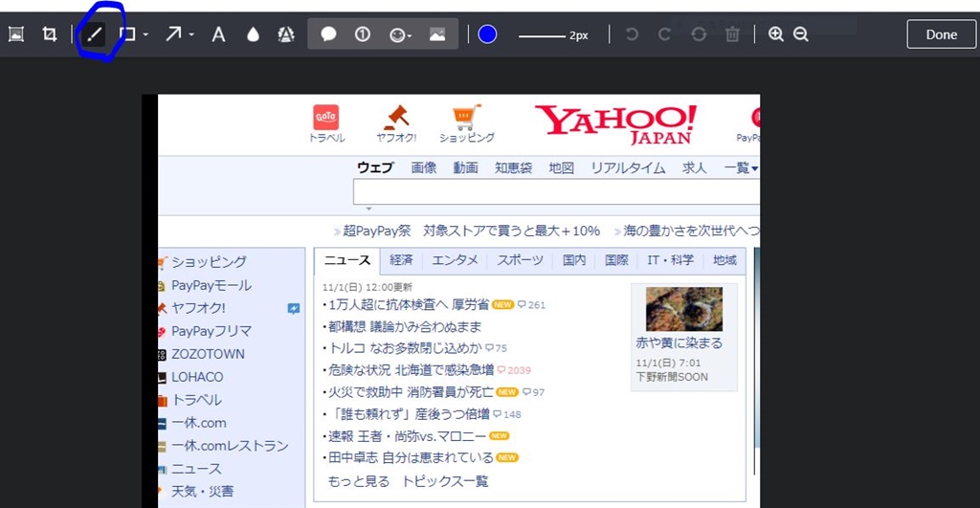Switch to the エンタメ topics tab

pyautogui.click(x=455, y=260)
